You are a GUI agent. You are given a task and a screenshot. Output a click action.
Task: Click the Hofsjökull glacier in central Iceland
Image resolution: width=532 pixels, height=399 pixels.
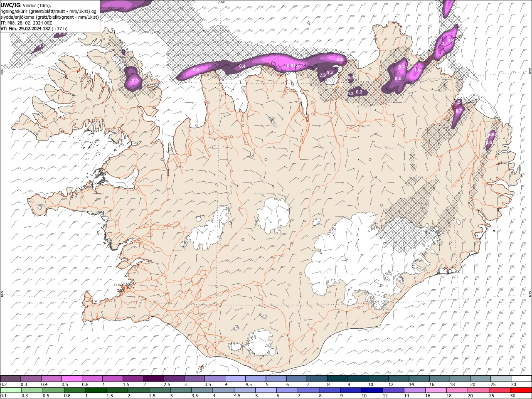(x=273, y=216)
